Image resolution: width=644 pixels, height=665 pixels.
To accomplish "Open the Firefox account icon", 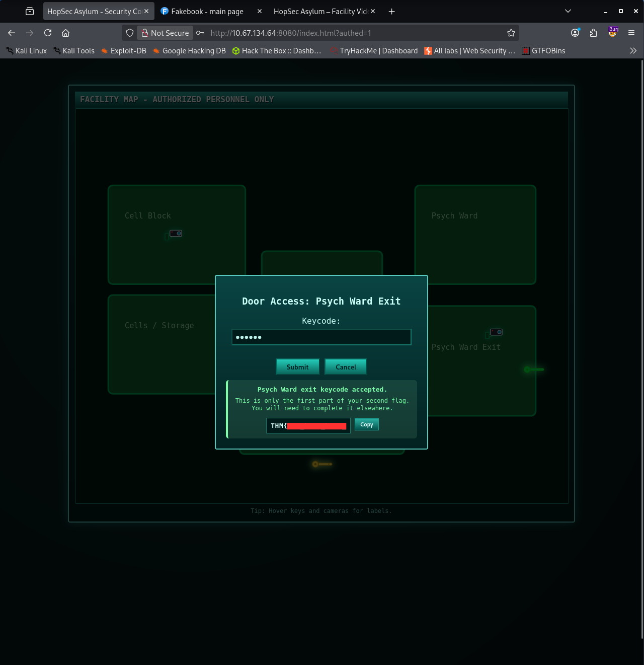I will tap(575, 33).
